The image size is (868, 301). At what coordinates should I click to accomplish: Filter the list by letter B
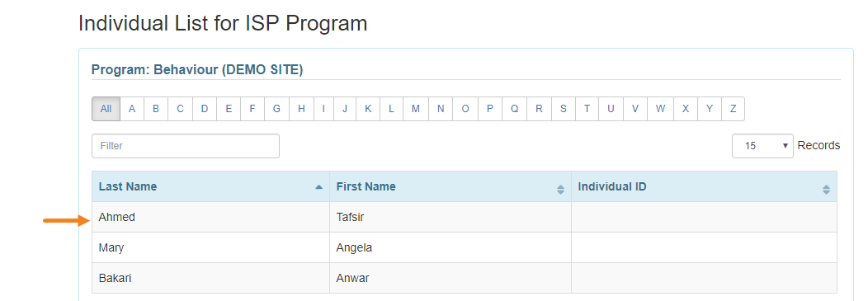(x=156, y=109)
